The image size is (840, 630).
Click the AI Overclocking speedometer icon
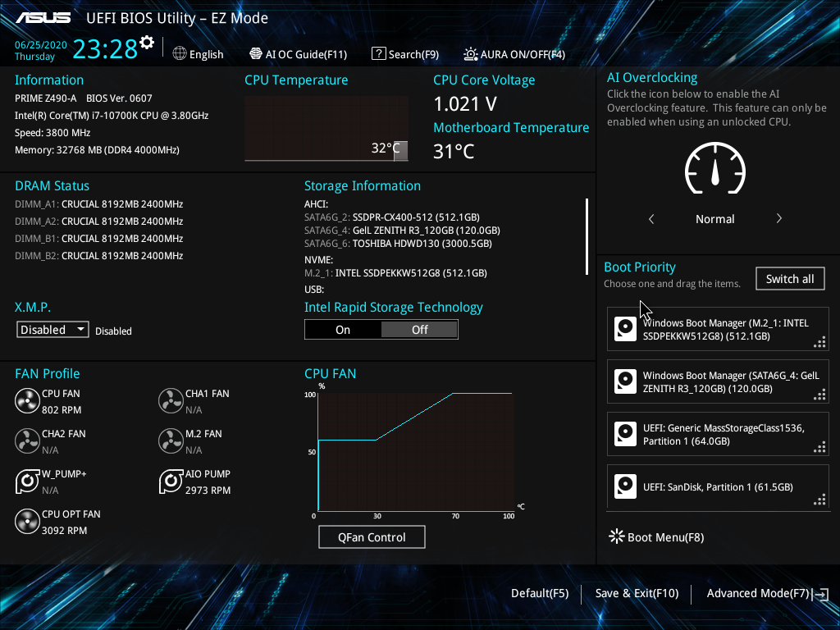click(x=714, y=168)
